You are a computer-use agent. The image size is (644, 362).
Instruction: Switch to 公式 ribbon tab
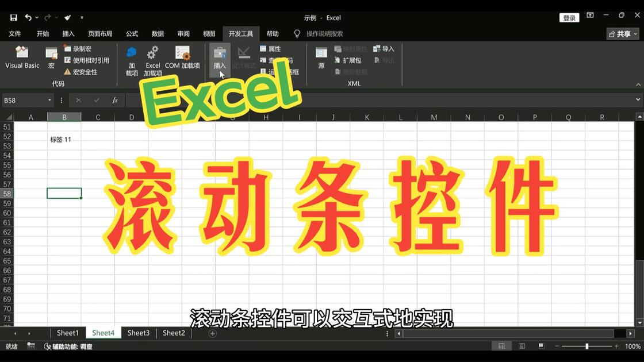click(x=132, y=34)
